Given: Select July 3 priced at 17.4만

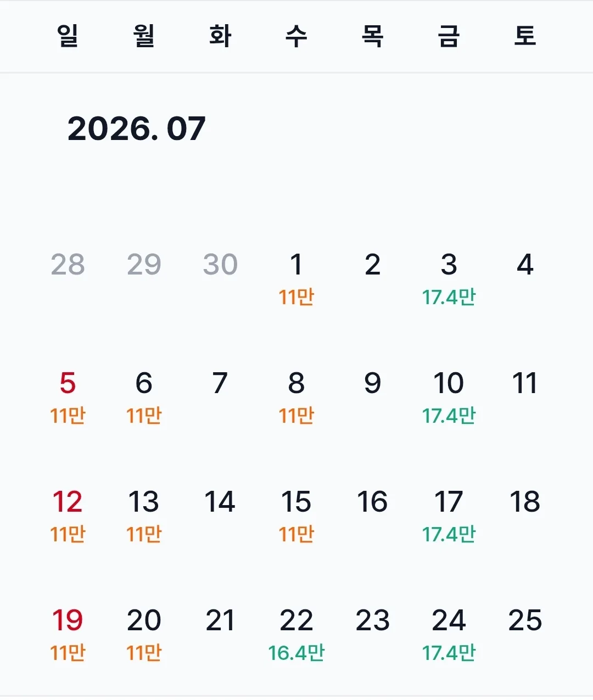Looking at the screenshot, I should point(449,279).
